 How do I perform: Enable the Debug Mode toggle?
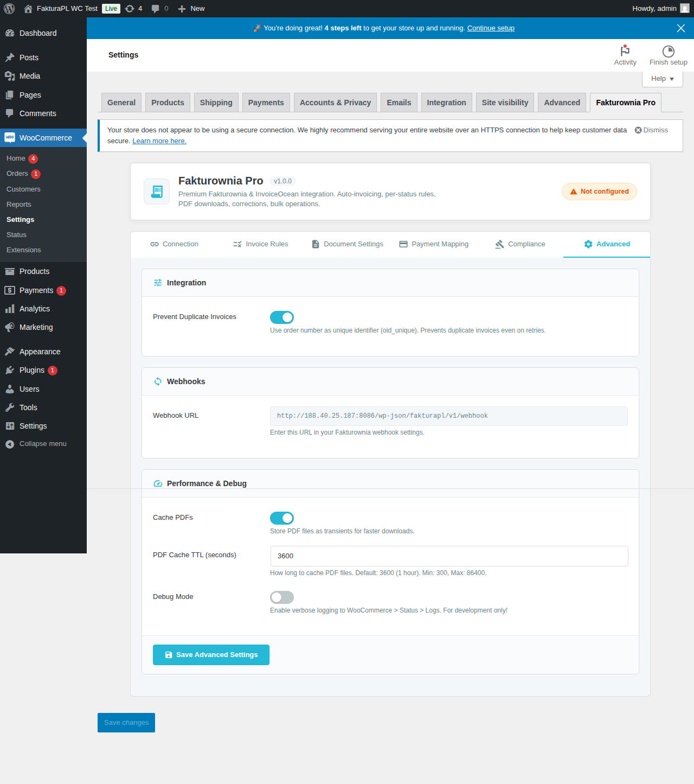tap(282, 597)
